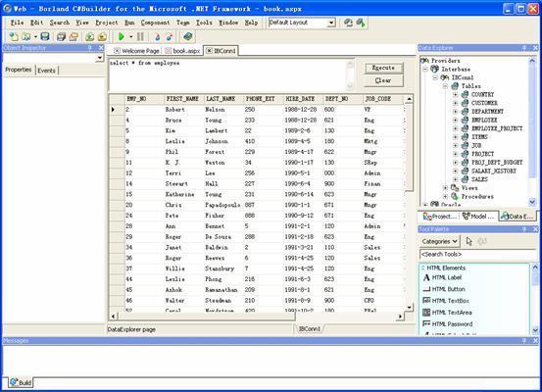
Task: Click the pointer arrow icon in Tool Palette
Action: tap(468, 241)
